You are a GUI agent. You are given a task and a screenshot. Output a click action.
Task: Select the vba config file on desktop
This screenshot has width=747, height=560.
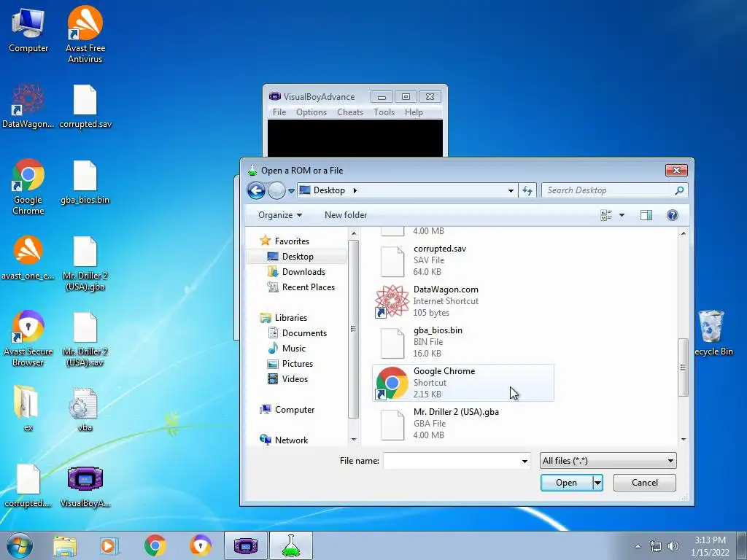[85, 410]
